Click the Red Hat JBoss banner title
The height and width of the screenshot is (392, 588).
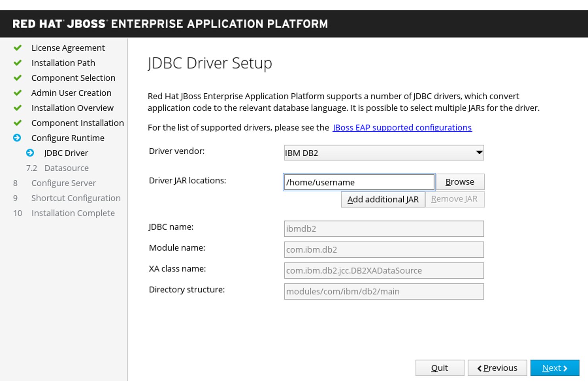coord(170,24)
